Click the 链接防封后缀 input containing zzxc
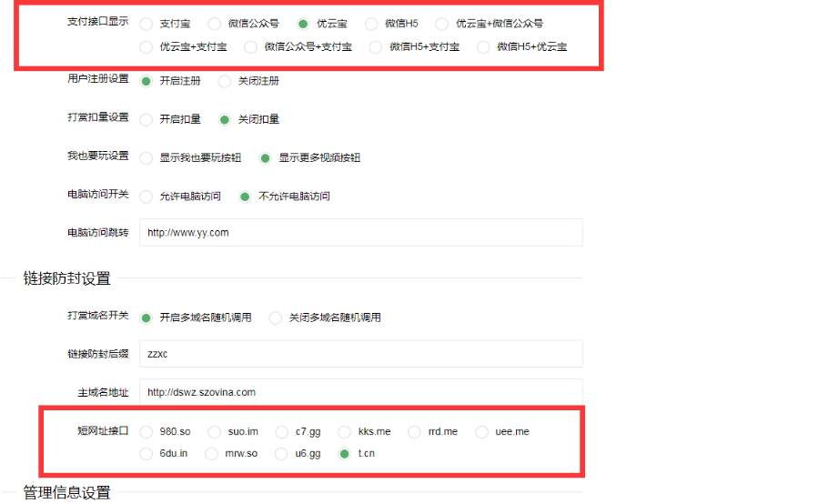819x504 pixels. pyautogui.click(x=361, y=354)
